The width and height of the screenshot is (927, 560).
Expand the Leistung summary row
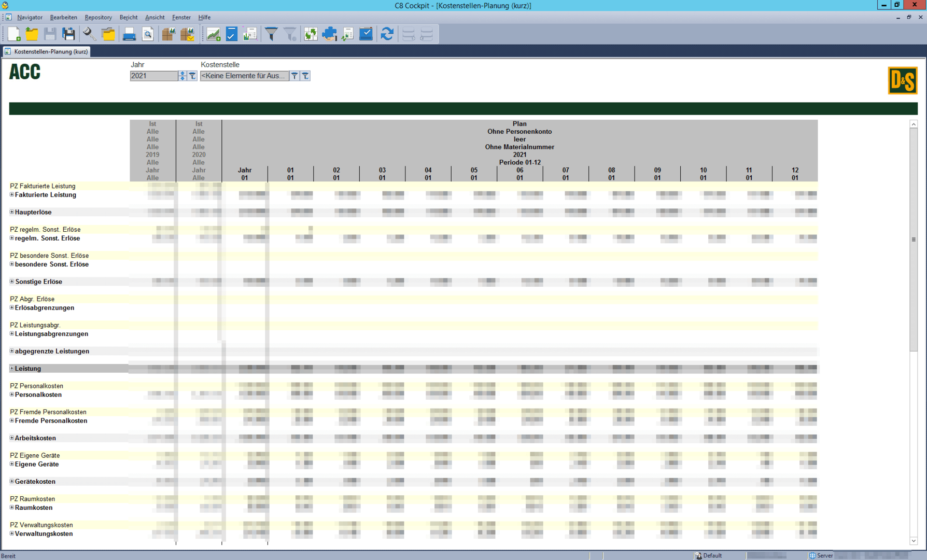(12, 369)
